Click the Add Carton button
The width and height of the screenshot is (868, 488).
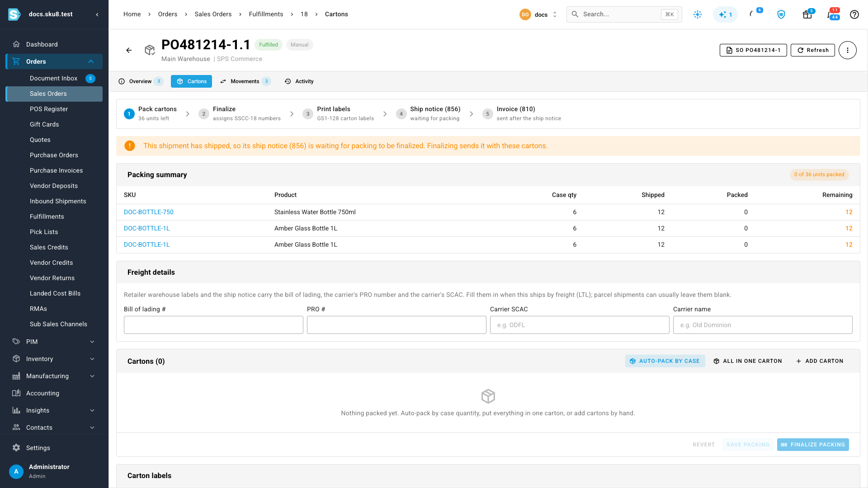(x=820, y=361)
